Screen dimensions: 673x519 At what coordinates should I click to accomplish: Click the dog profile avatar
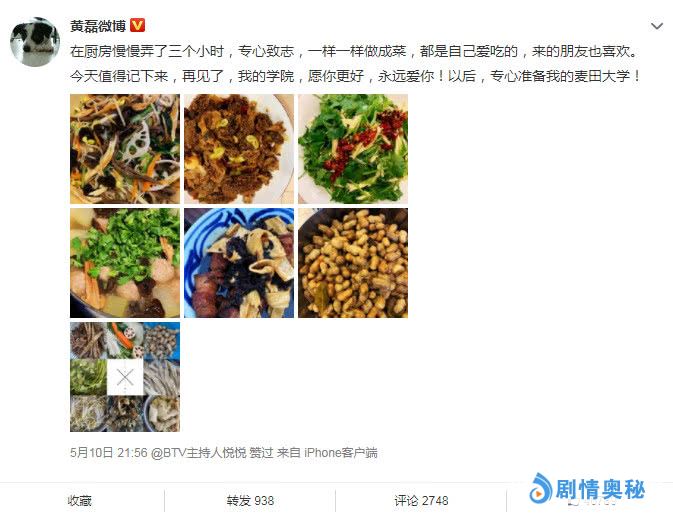pyautogui.click(x=35, y=42)
